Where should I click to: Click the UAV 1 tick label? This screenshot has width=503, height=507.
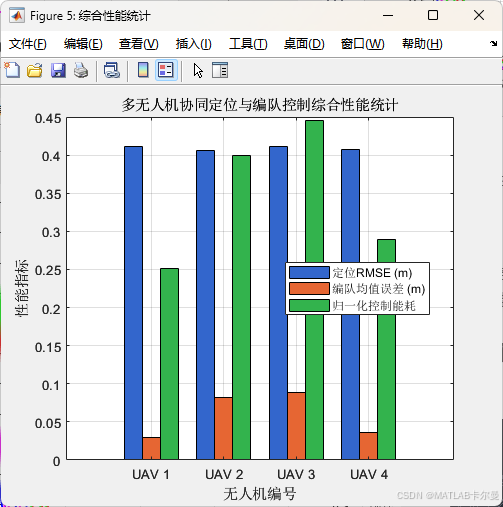pos(151,474)
